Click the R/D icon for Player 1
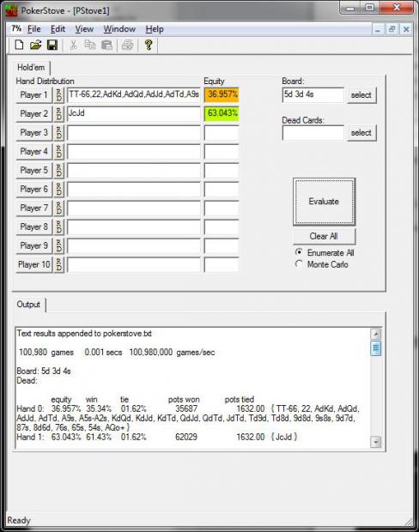The image size is (419, 532). click(x=58, y=95)
